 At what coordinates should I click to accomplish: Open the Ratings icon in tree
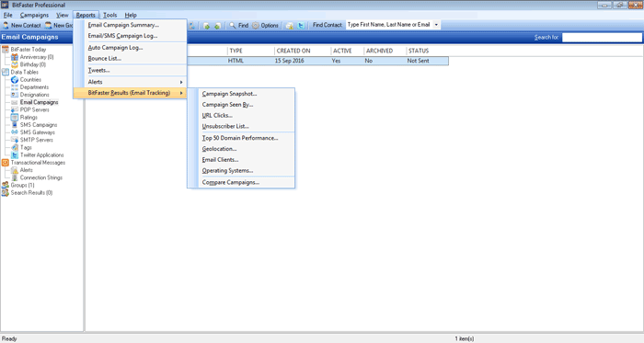pos(15,117)
